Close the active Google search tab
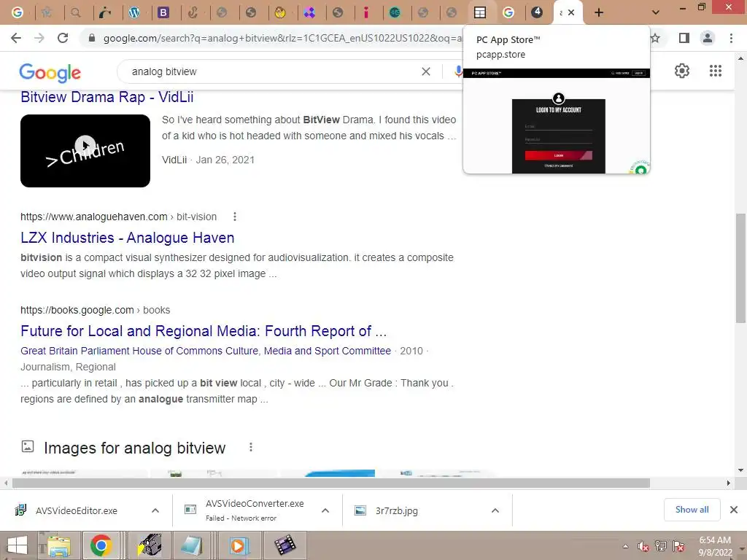The image size is (747, 560). [571, 13]
